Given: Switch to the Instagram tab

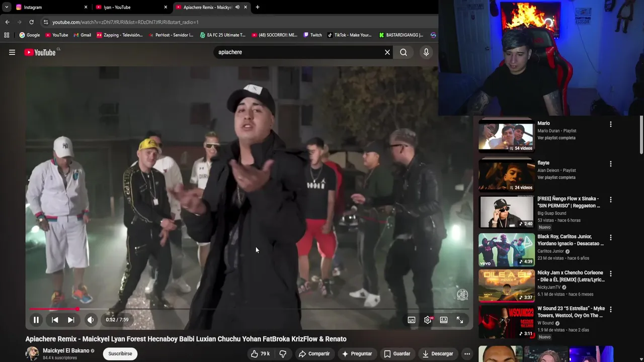Looking at the screenshot, I should (51, 7).
